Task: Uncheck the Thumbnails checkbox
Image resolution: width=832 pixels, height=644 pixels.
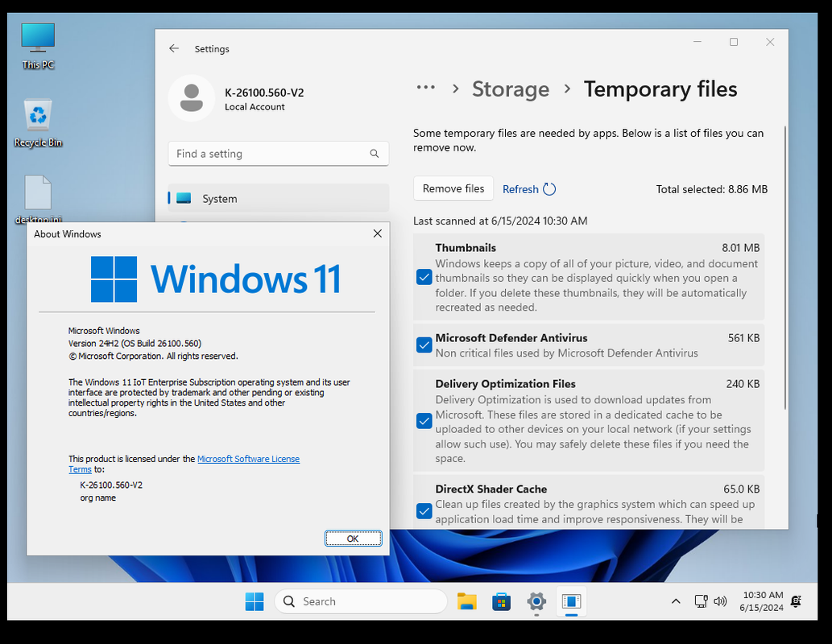Action: click(x=424, y=277)
